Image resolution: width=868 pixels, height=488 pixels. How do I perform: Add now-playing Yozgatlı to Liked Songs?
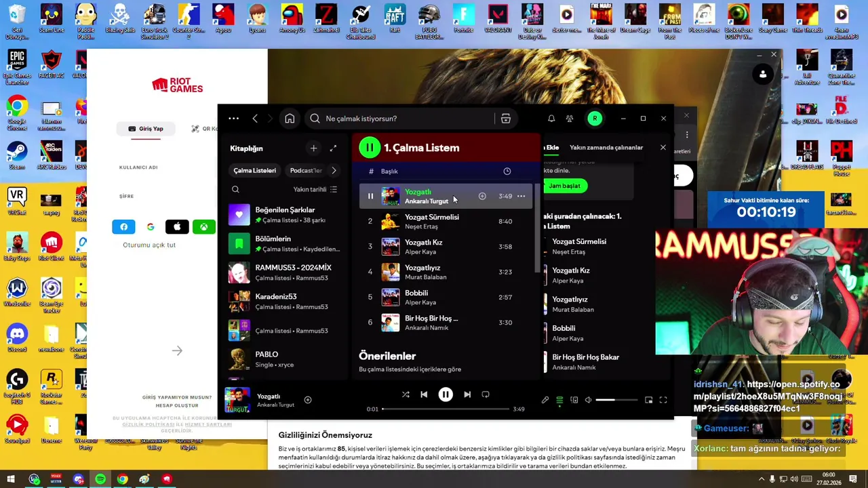pyautogui.click(x=308, y=400)
